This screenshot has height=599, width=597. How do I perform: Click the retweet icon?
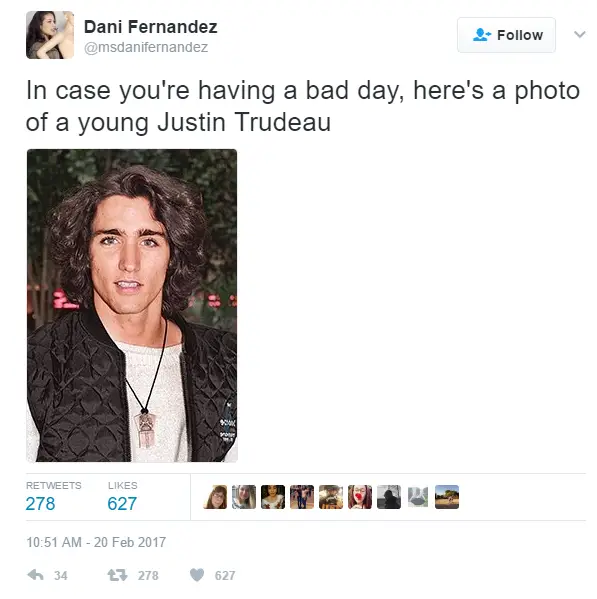117,575
